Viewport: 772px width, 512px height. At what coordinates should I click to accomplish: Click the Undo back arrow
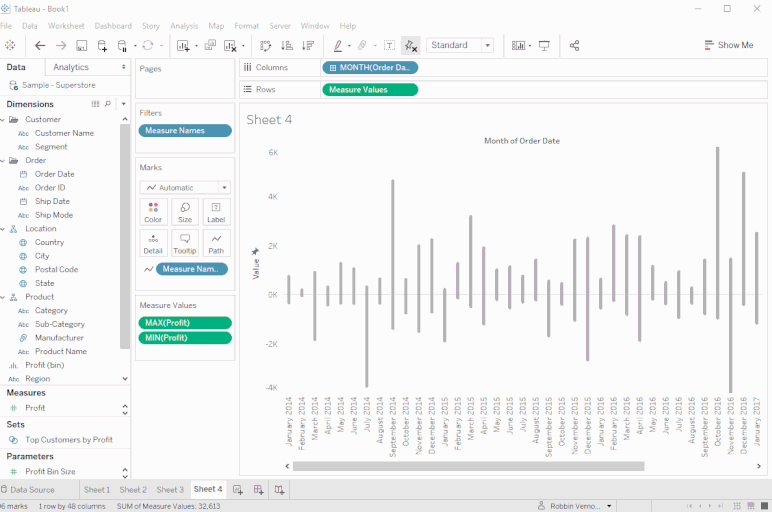pyautogui.click(x=40, y=46)
